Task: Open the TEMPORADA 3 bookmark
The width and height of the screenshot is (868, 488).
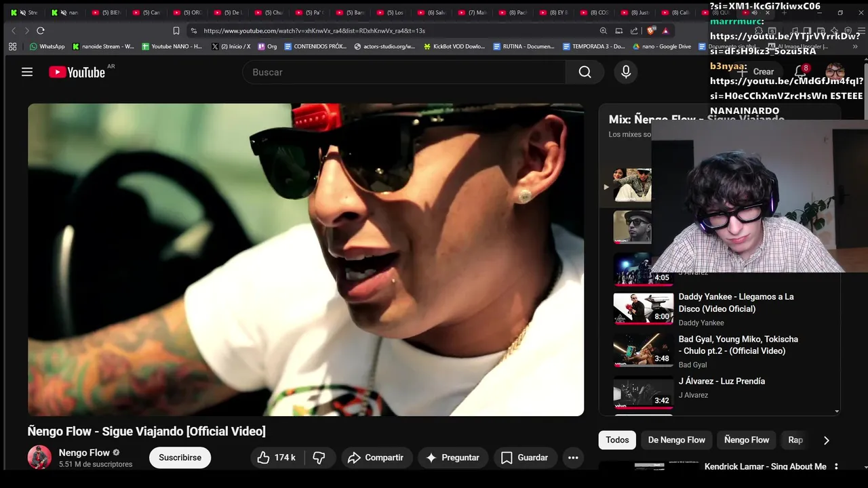Action: pos(594,47)
